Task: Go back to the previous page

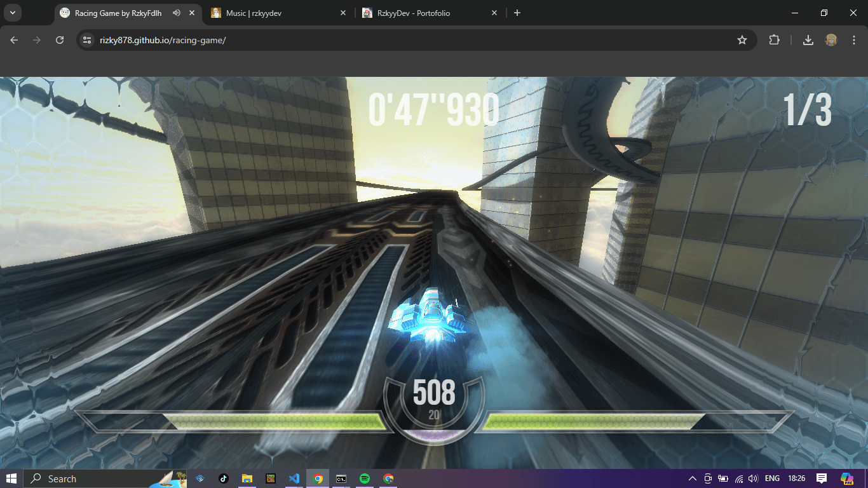Action: pyautogui.click(x=14, y=40)
